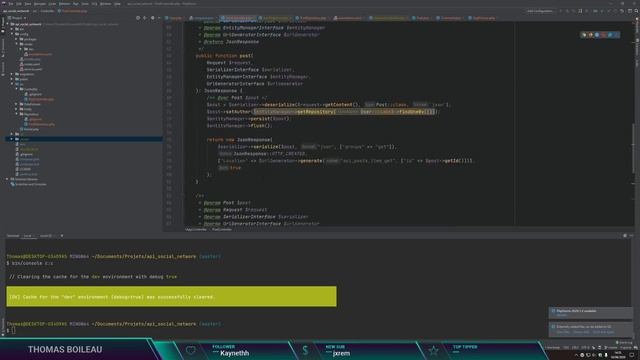Open the Navigate menu
The image size is (640, 360).
pyautogui.click(x=40, y=4)
